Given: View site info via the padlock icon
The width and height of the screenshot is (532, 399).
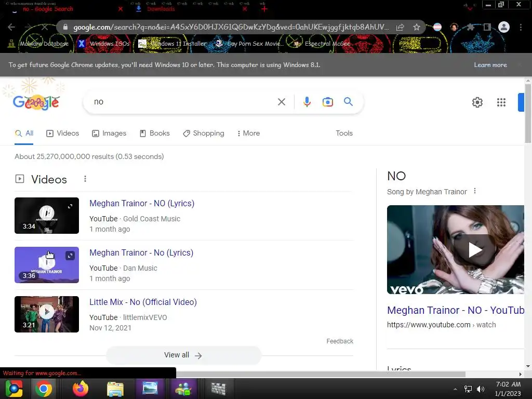Looking at the screenshot, I should [65, 27].
